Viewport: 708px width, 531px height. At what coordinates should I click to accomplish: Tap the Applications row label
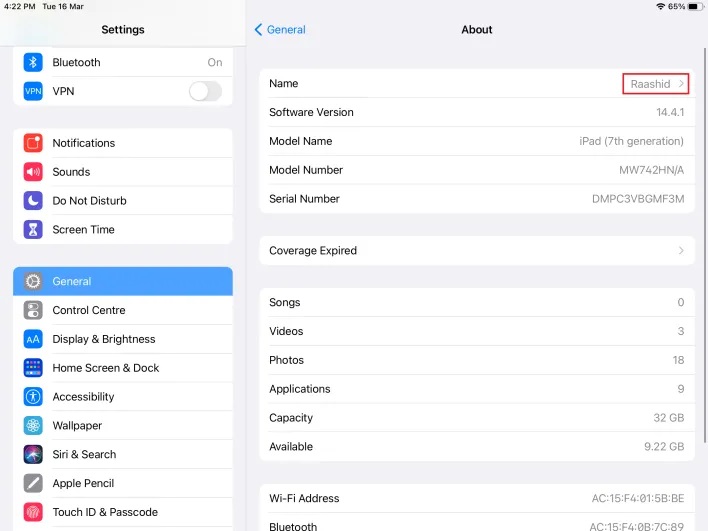[300, 389]
